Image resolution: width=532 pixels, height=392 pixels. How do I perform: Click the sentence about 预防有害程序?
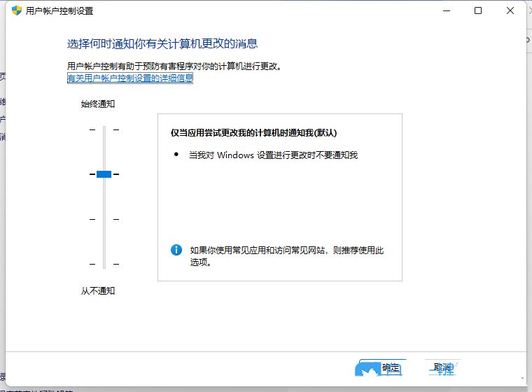click(x=174, y=66)
